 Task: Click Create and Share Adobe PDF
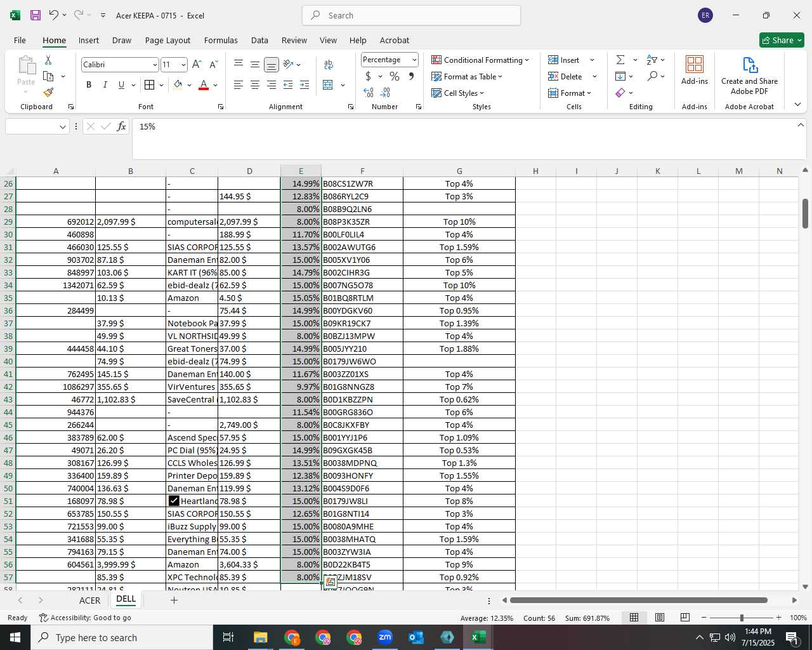749,76
